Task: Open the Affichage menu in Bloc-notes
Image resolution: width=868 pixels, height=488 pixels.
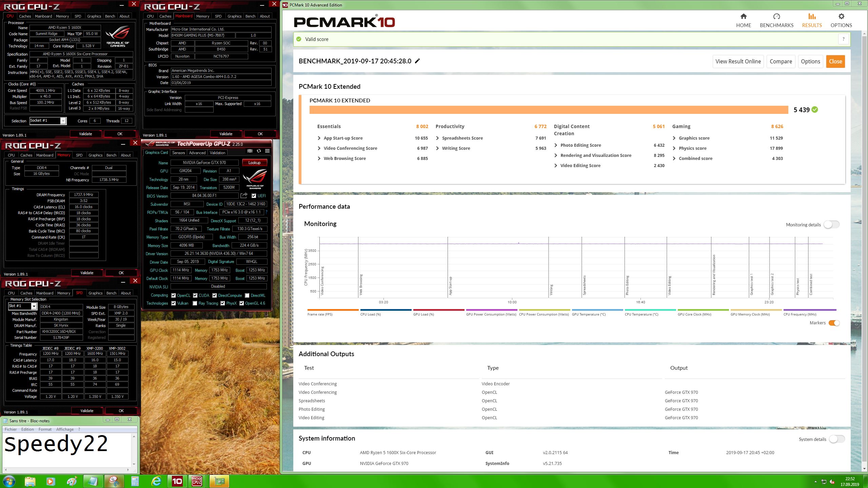Action: [x=65, y=429]
